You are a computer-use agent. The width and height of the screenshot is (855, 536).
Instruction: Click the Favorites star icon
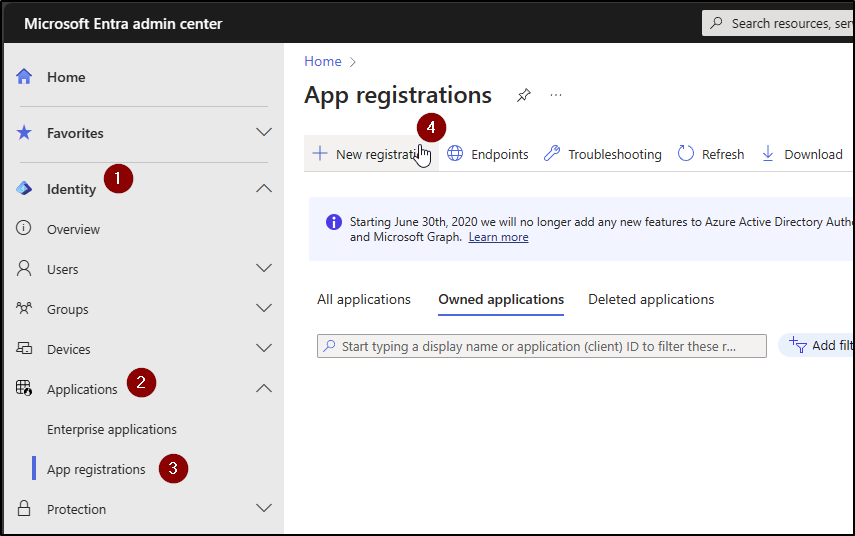pos(24,133)
